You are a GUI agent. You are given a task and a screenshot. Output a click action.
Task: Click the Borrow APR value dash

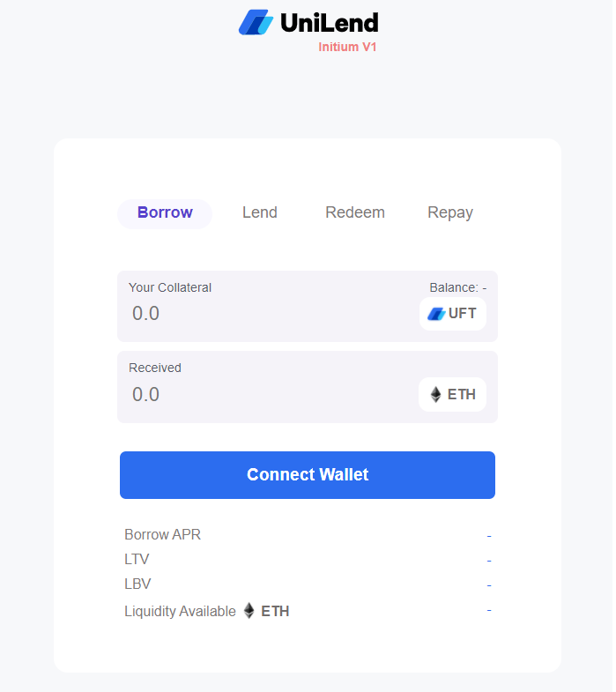489,536
